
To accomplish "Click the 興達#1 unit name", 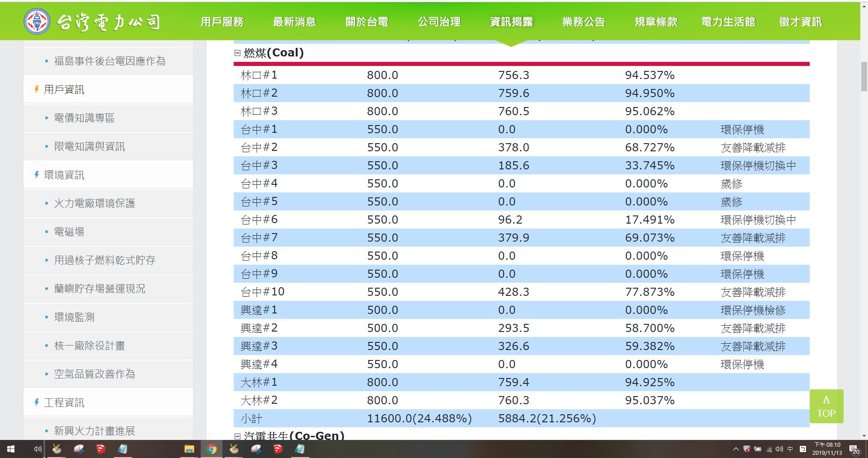I will coord(259,310).
